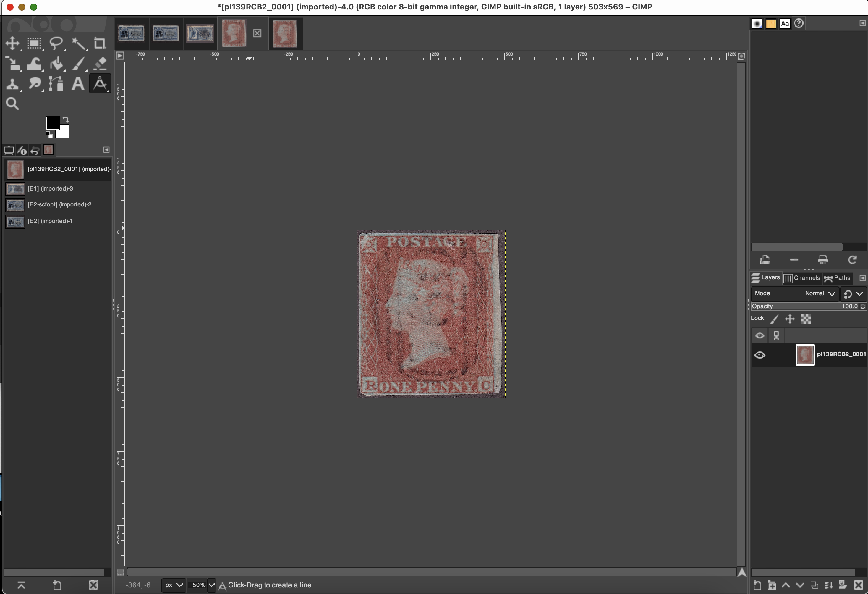Open the Brushes tab in top-right dock
The height and width of the screenshot is (594, 868).
[757, 24]
